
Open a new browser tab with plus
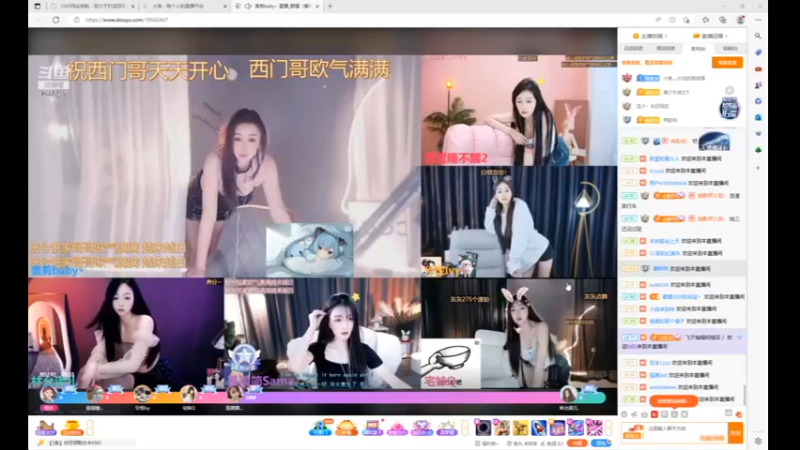point(330,6)
